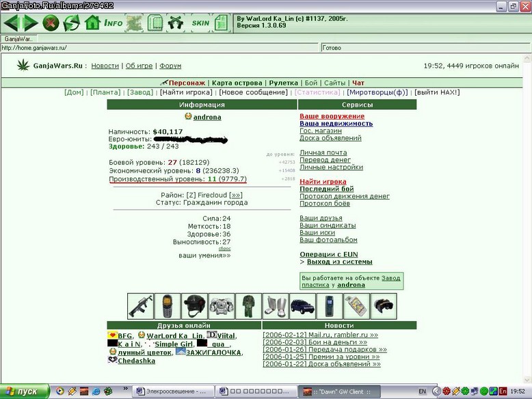The image size is (532, 399).
Task: Click the [Завод] shortcut link
Action: coord(140,92)
